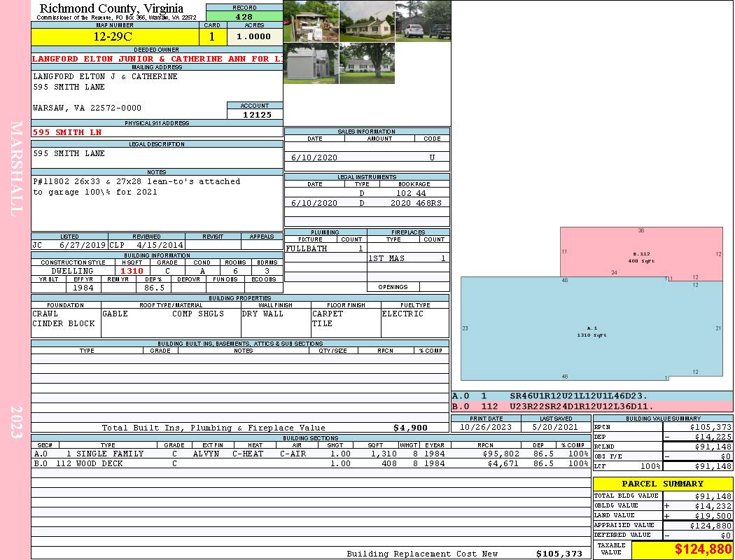Open the photo of white house with lawn
The image size is (735, 560).
pyautogui.click(x=367, y=21)
